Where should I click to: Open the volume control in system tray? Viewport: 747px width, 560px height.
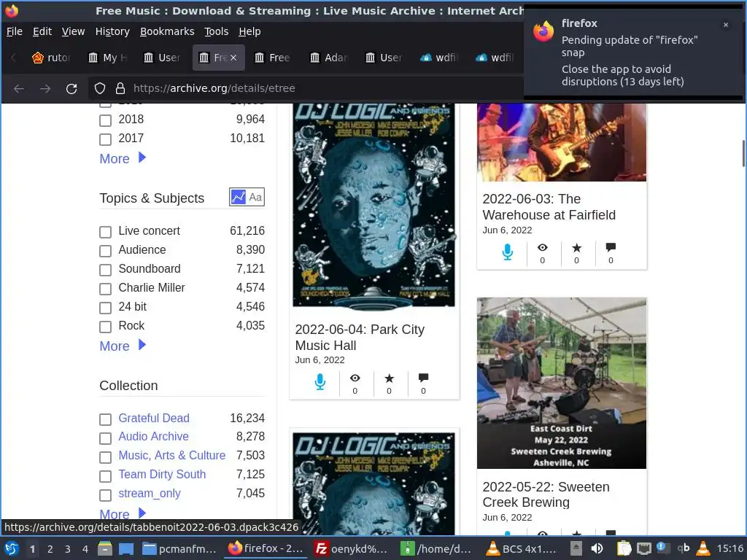coord(597,548)
